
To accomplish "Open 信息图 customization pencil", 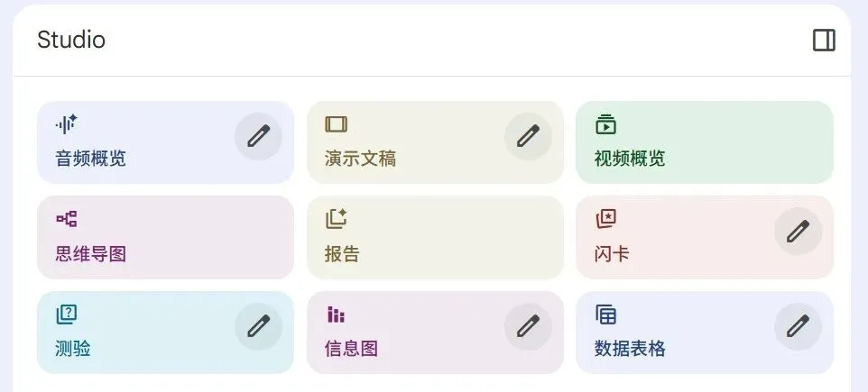I will [x=528, y=326].
